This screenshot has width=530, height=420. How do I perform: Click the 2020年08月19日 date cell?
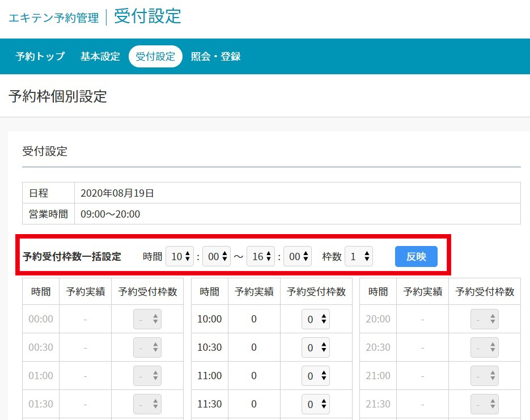[x=117, y=193]
